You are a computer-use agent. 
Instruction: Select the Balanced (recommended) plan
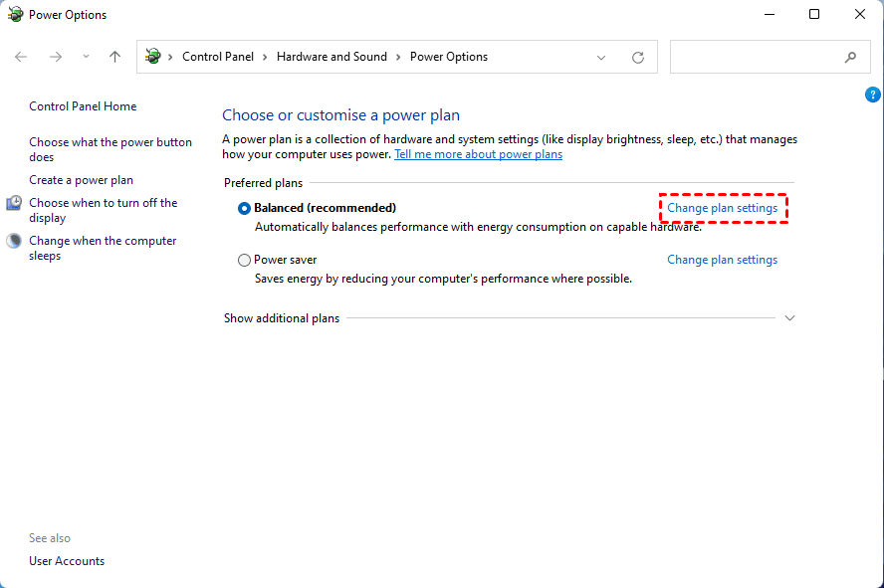click(x=245, y=208)
